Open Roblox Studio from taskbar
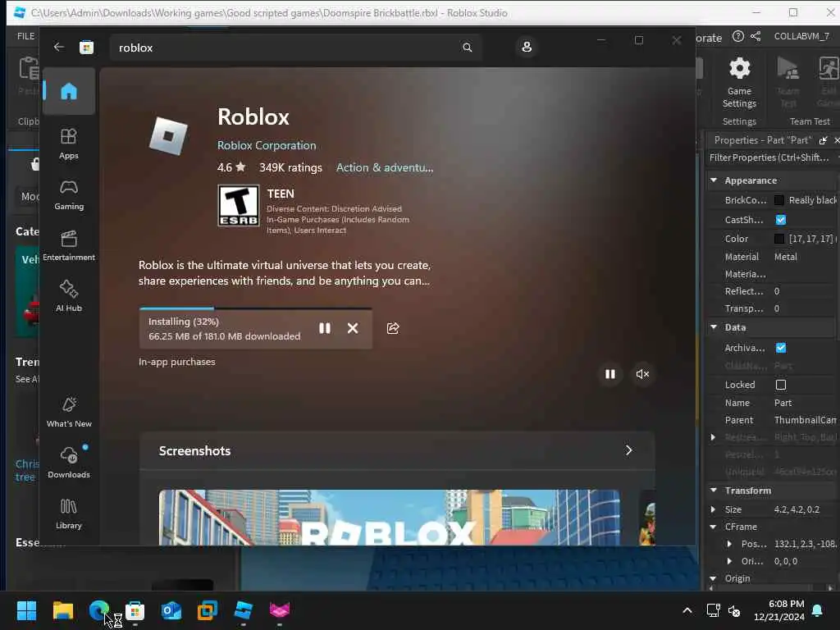This screenshot has height=630, width=840. [243, 610]
